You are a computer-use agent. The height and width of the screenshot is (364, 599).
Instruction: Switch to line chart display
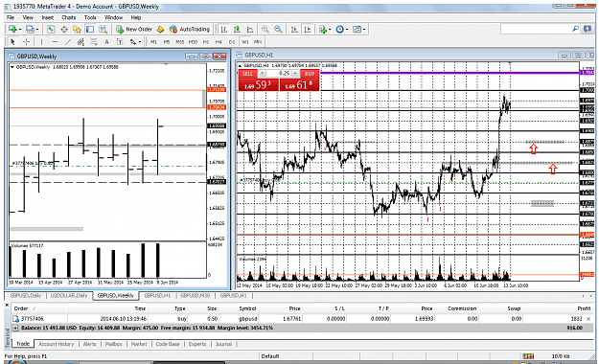point(250,30)
